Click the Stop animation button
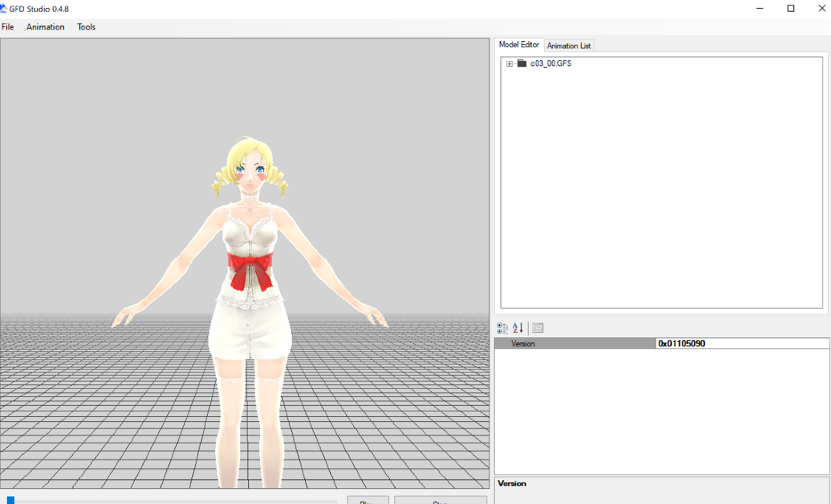This screenshot has height=504, width=831. (x=440, y=501)
